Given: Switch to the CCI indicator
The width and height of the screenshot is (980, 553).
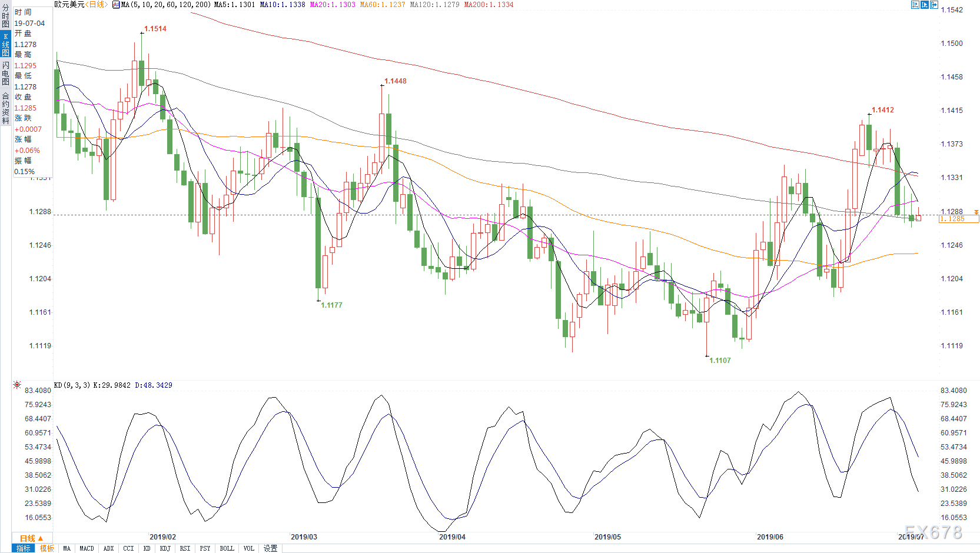Looking at the screenshot, I should pos(128,548).
